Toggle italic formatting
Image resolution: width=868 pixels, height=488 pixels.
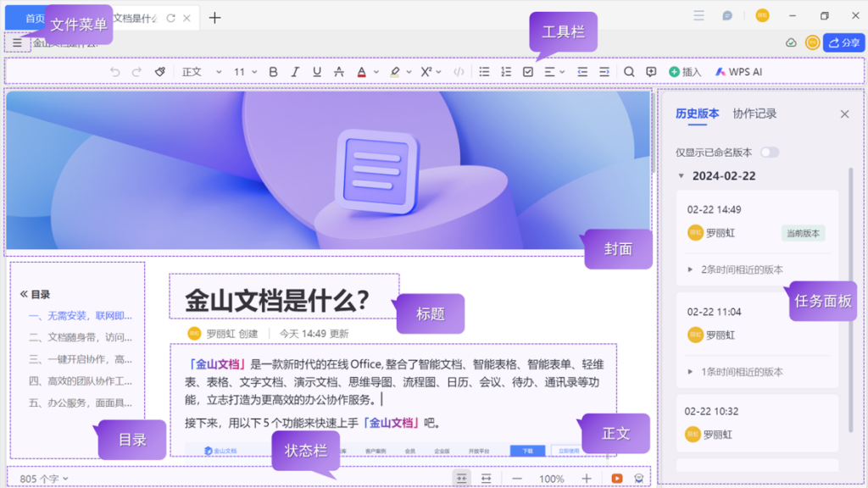[x=295, y=72]
